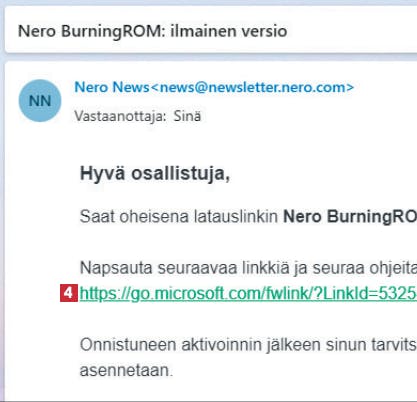417x402 pixels.
Task: Click the red number 4 marker
Action: click(x=69, y=293)
